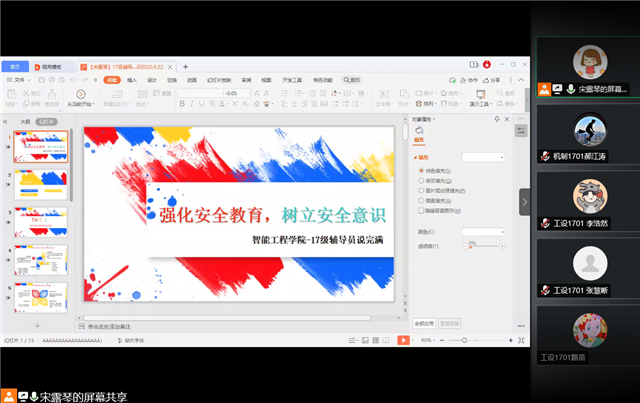Screen dimensions: 640x403
Task: Click the Cut scissors icon
Action: pyautogui.click(x=26, y=93)
